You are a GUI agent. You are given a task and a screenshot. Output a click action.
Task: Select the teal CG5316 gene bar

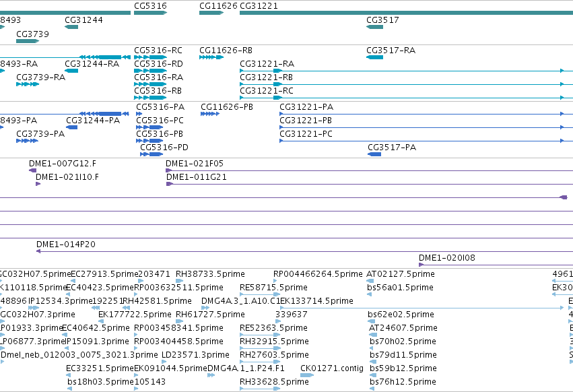(x=151, y=13)
